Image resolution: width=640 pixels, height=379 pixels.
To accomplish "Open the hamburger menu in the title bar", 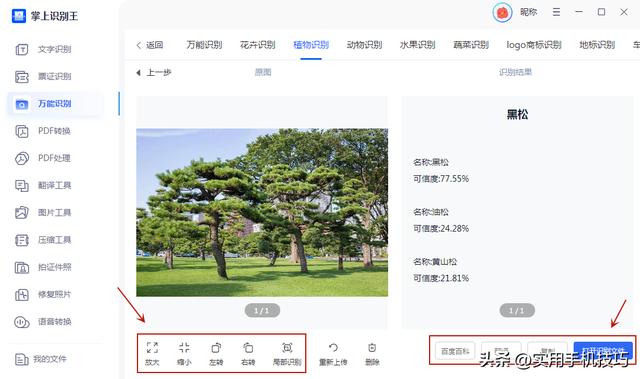I will pyautogui.click(x=556, y=12).
